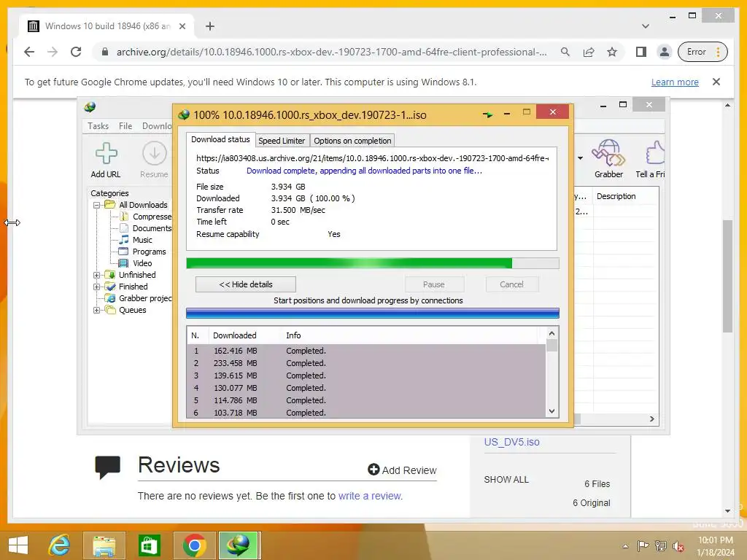Open the Grabber tool icon
This screenshot has height=560, width=747.
point(608,152)
